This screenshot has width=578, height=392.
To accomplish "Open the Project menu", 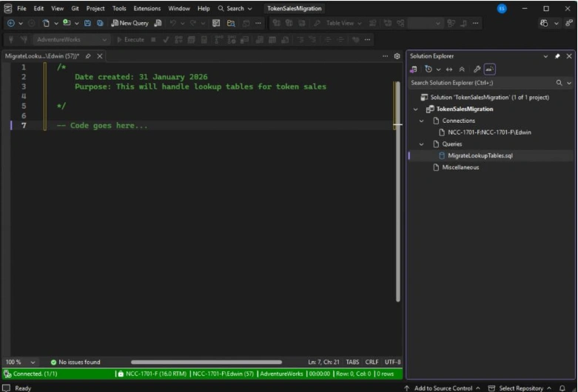I will [x=95, y=8].
